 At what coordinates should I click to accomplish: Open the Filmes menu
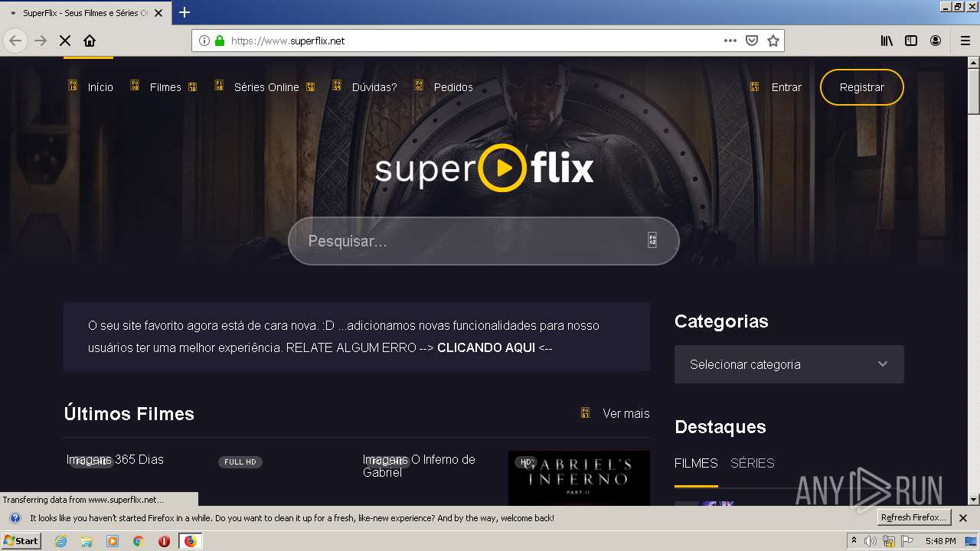[165, 87]
